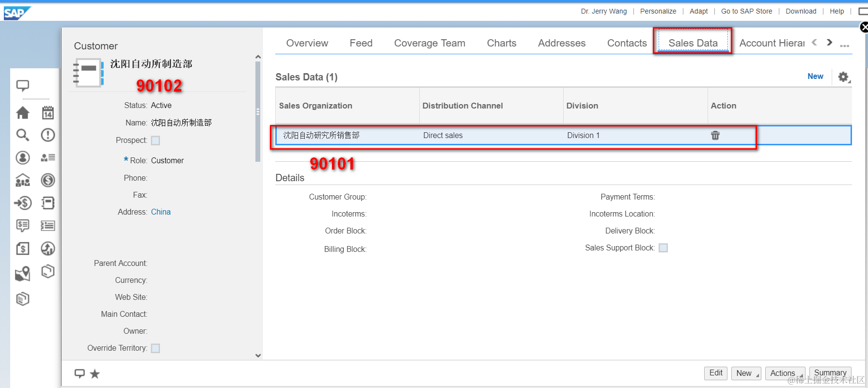The width and height of the screenshot is (868, 388).
Task: Switch to the Coverage Team tab
Action: (430, 43)
